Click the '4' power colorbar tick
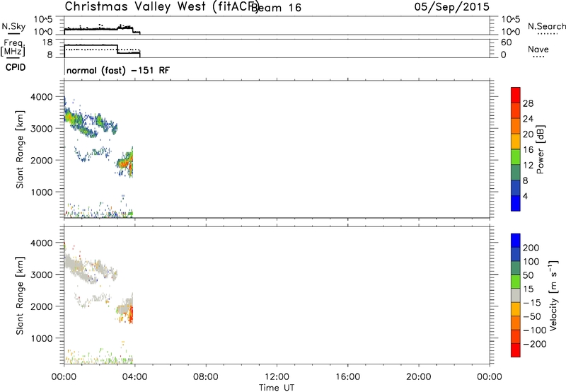 pos(525,196)
